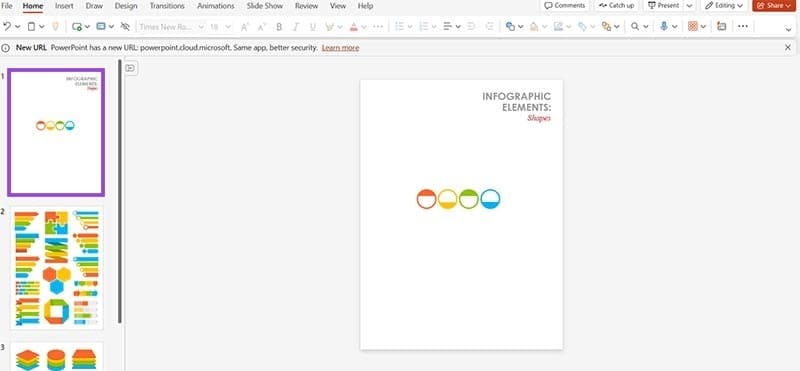
Task: Click the Numbering list icon
Action: pos(423,27)
